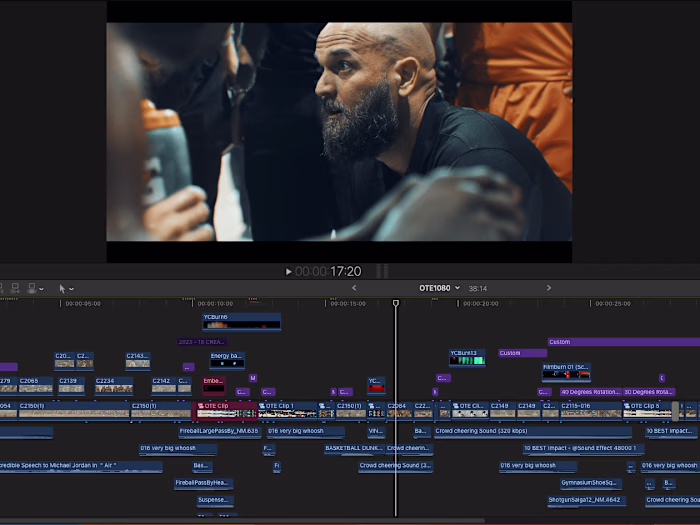Select the VIN... audio clip
This screenshot has height=525, width=700.
click(375, 432)
